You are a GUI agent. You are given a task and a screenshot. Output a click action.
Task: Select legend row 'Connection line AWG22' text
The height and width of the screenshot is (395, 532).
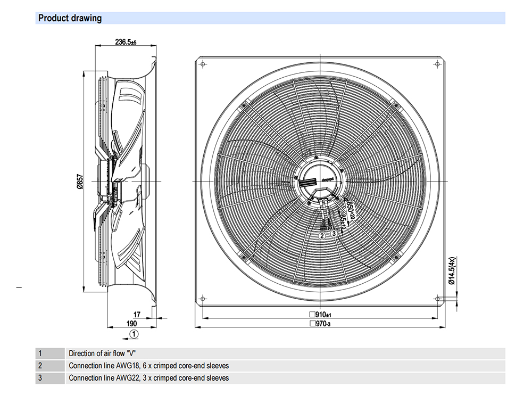point(148,378)
